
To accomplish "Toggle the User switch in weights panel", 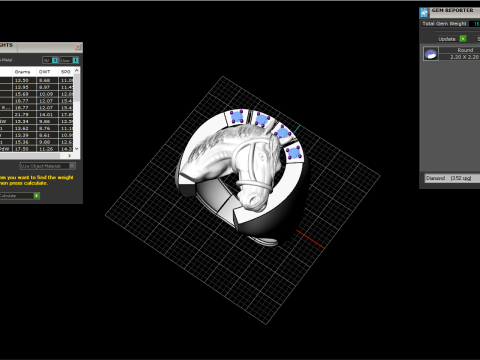I will click(69, 60).
